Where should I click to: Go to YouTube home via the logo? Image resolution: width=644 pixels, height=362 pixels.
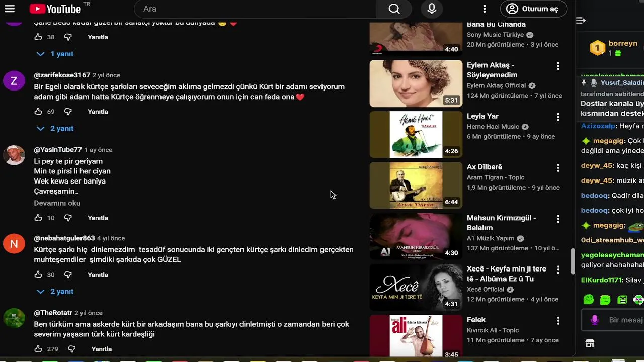[55, 9]
